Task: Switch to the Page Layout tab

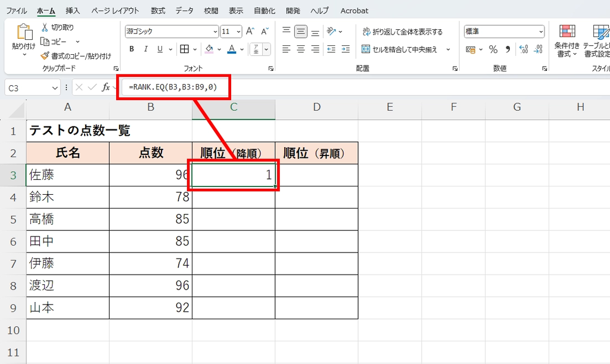Action: (115, 11)
